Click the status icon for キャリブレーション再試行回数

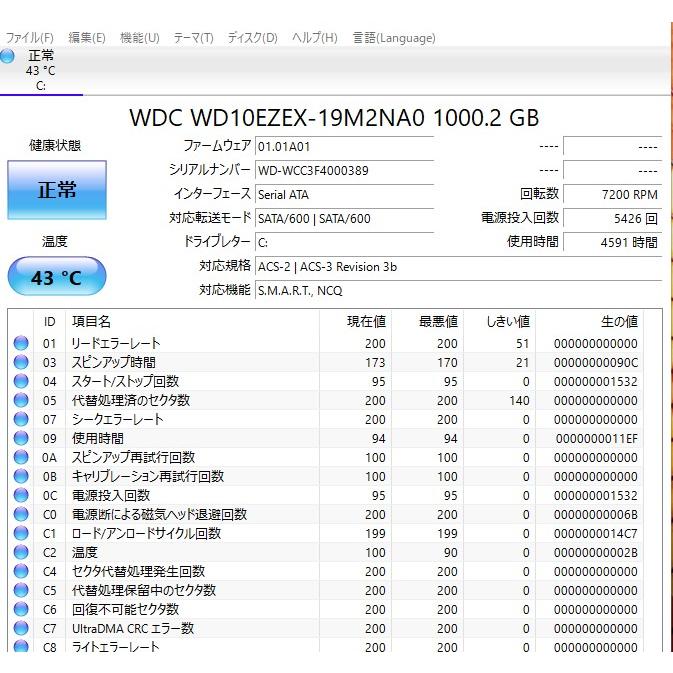pos(21,476)
